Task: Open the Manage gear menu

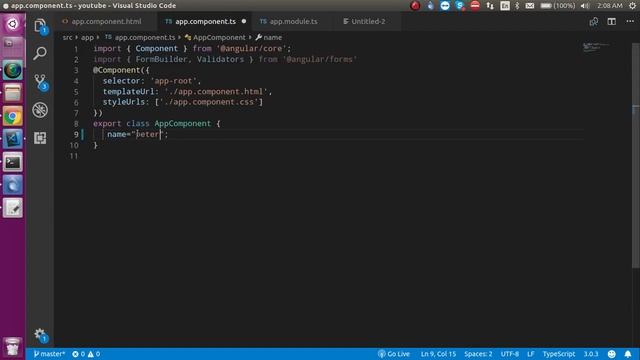Action: pos(40,335)
